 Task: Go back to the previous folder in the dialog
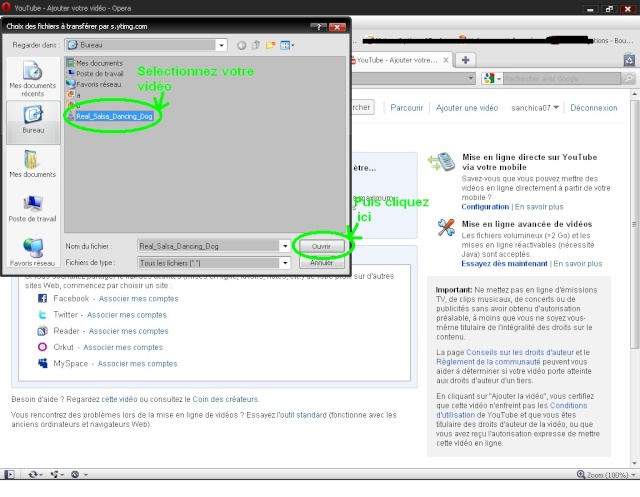tap(242, 45)
